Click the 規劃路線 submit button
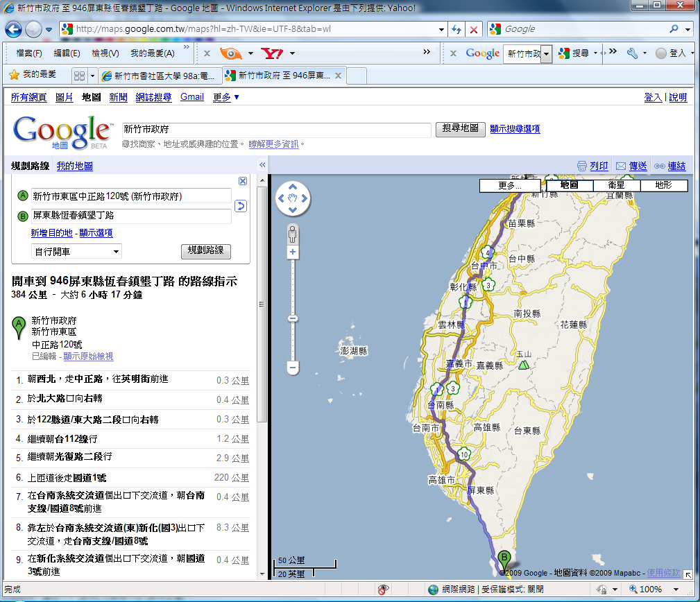700x602 pixels. [206, 251]
